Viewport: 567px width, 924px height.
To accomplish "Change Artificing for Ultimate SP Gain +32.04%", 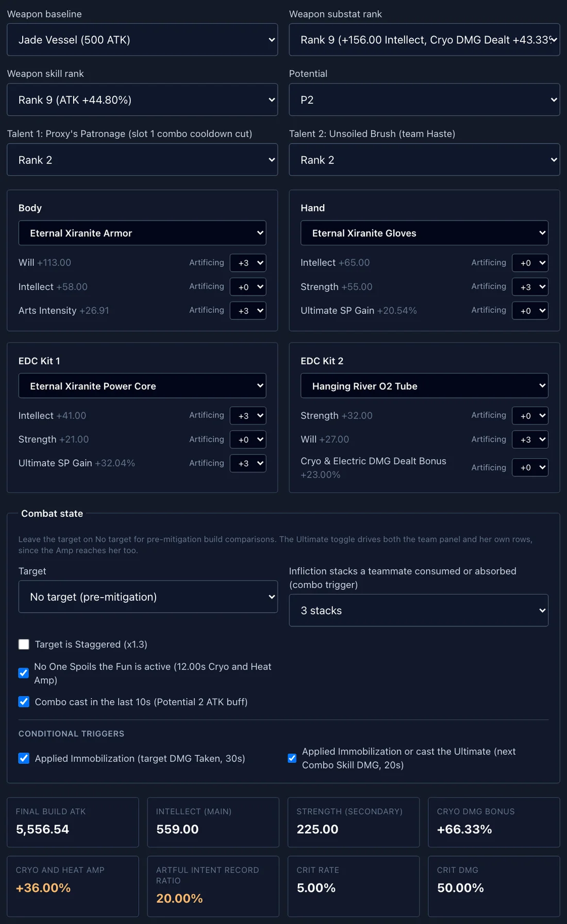I will coord(248,463).
